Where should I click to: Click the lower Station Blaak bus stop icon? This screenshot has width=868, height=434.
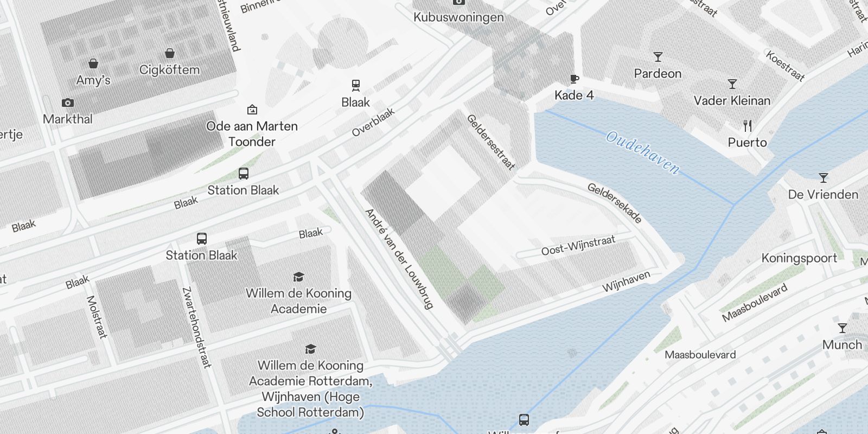pos(201,239)
